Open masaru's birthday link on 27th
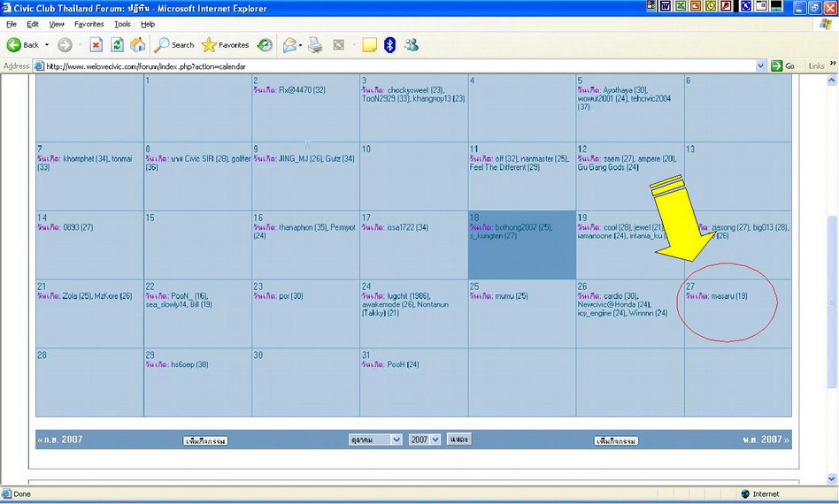The height and width of the screenshot is (504, 839). [x=728, y=296]
